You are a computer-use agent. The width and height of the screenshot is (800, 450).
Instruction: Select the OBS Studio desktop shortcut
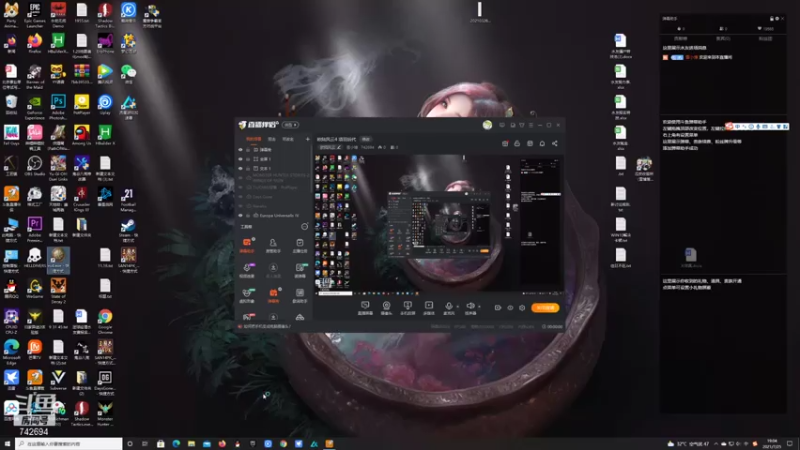click(x=35, y=166)
